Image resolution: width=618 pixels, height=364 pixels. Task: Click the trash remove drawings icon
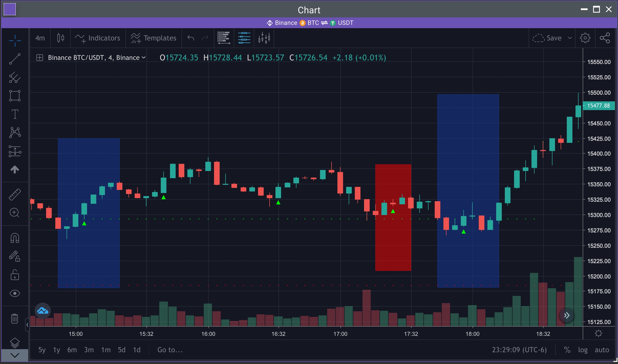click(x=15, y=319)
